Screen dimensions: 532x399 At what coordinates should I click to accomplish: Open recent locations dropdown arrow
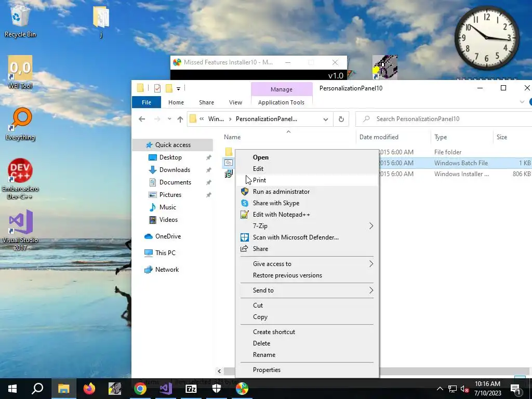[169, 119]
